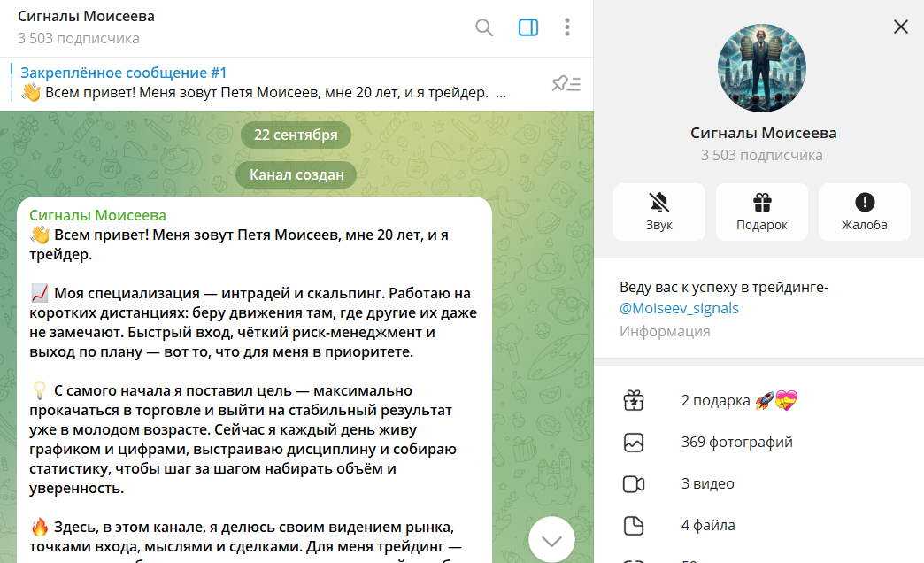Open the @Moiseev_signals link
This screenshot has width=924, height=563.
pyautogui.click(x=679, y=309)
